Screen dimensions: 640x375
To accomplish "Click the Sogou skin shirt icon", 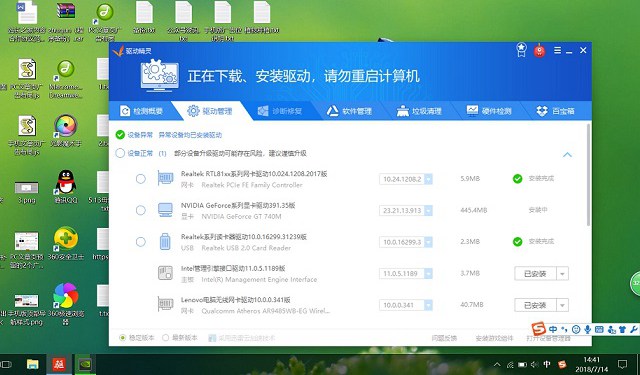I will [622, 329].
